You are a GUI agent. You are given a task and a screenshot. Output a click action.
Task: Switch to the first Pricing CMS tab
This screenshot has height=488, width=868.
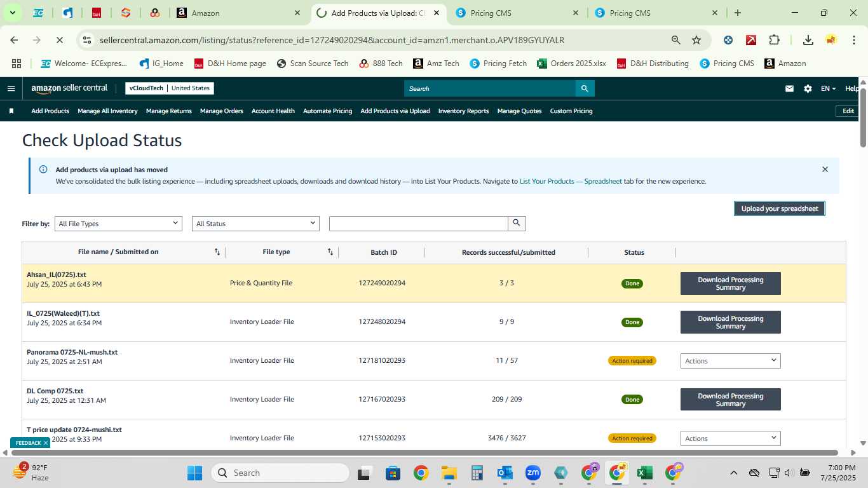(x=518, y=13)
